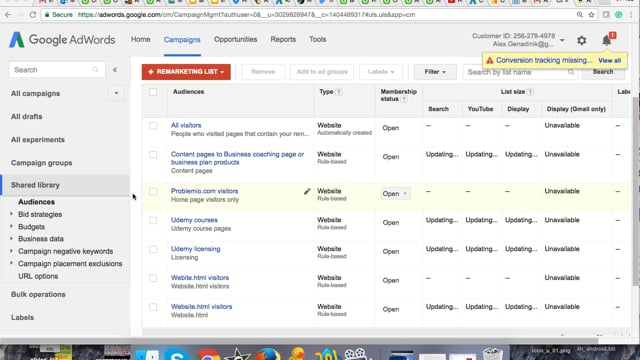Screen dimensions: 640x360
Task: Open Chrome from the dock
Action: point(207,354)
